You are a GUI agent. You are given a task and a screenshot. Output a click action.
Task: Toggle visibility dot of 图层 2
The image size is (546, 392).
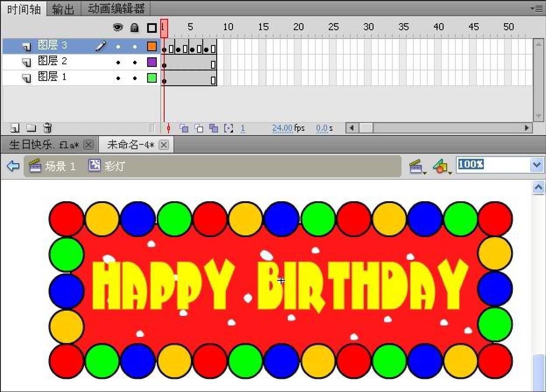point(118,63)
